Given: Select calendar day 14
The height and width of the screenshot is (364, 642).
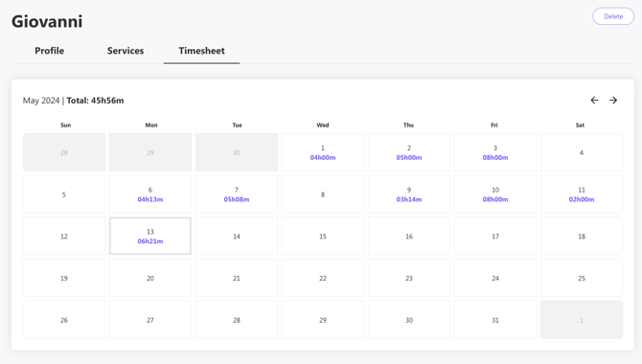Looking at the screenshot, I should coord(237,236).
